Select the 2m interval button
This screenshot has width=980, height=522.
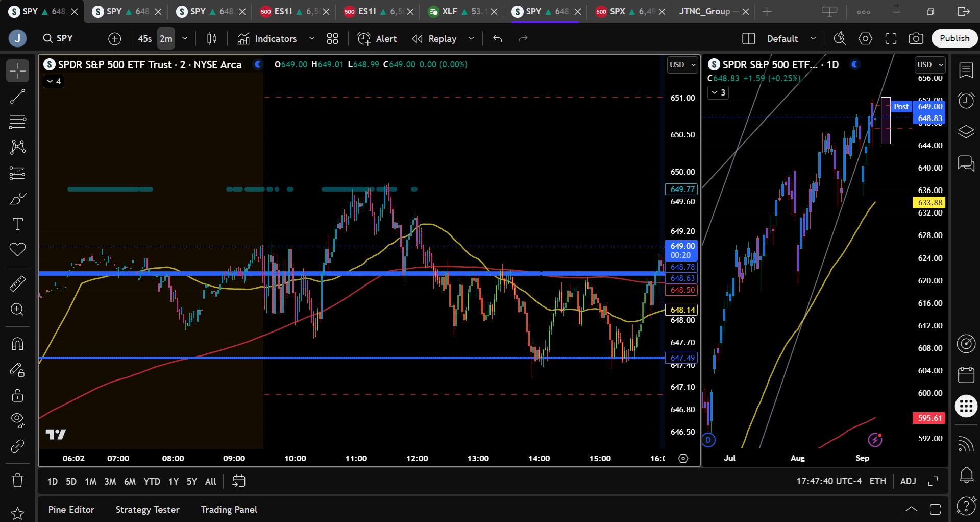pos(166,38)
